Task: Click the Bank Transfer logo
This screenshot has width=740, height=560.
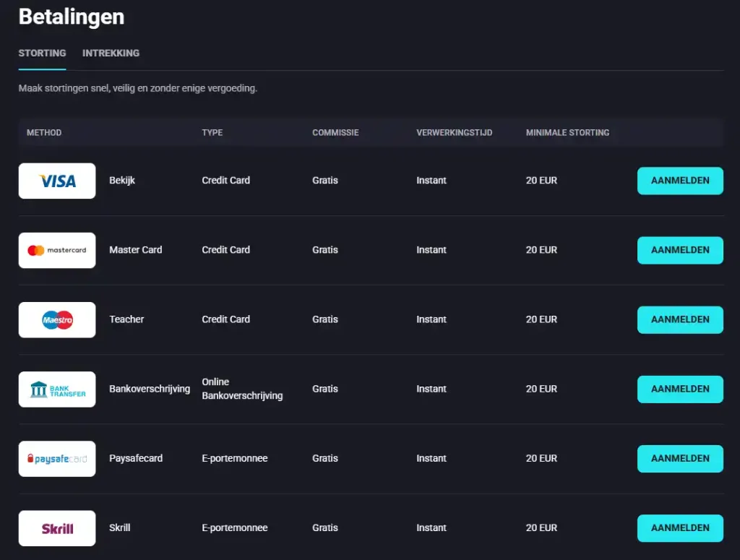Action: tap(56, 389)
